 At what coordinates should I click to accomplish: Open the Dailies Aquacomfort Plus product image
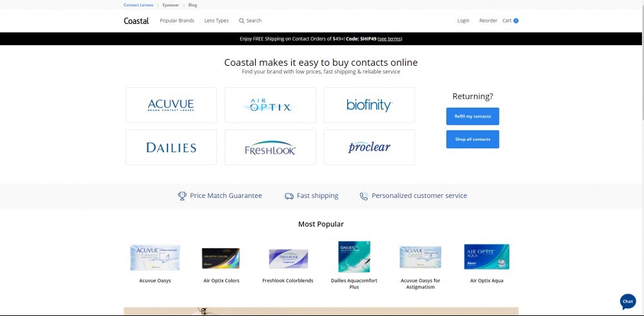coord(354,257)
